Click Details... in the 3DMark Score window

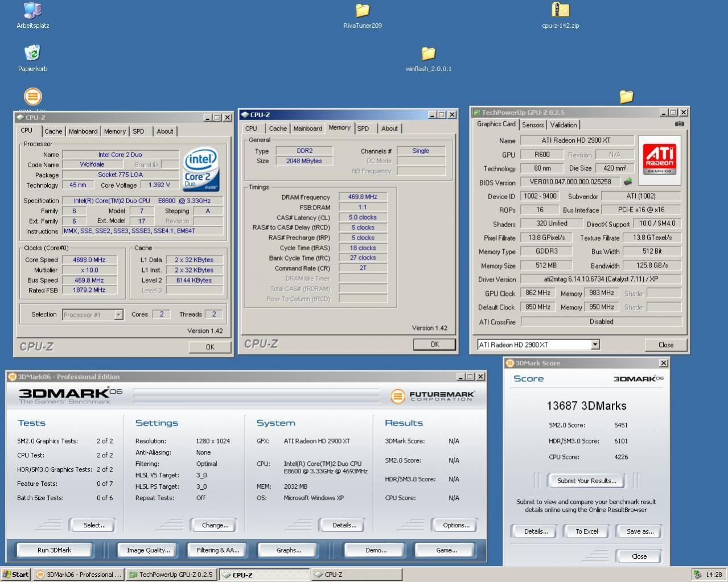(x=536, y=531)
